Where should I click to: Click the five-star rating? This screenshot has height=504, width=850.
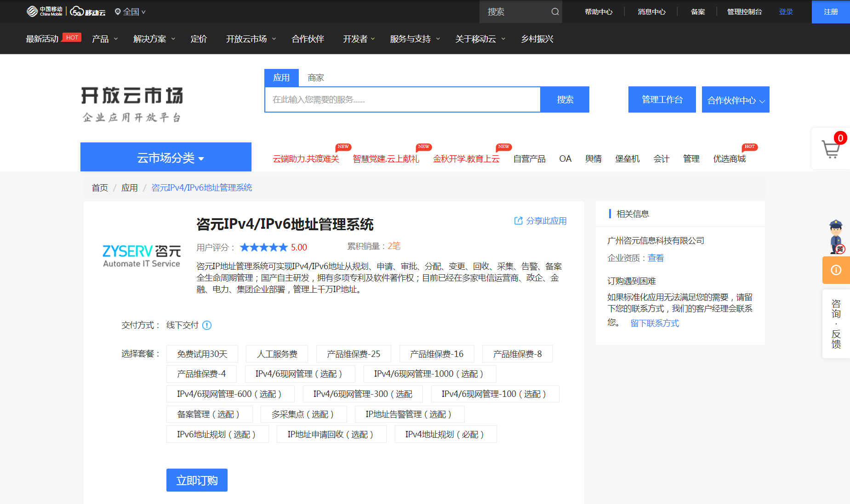[264, 248]
